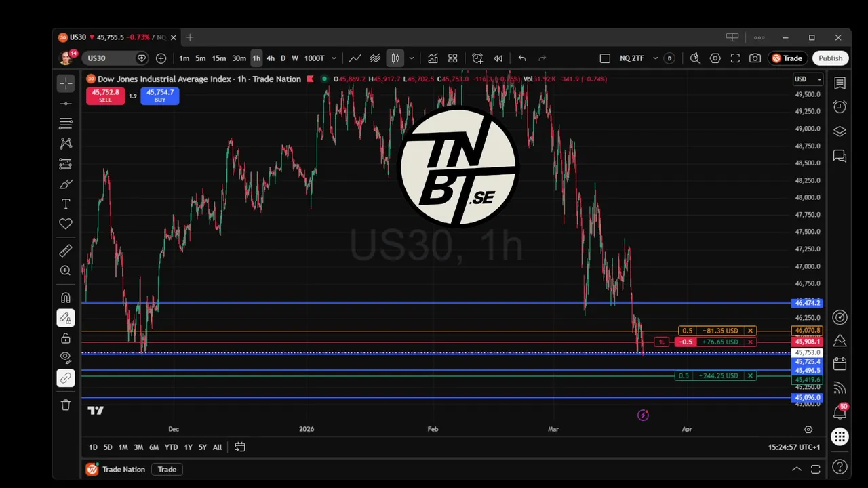This screenshot has width=868, height=488.
Task: Expand the chart style dropdown arrow
Action: click(412, 58)
